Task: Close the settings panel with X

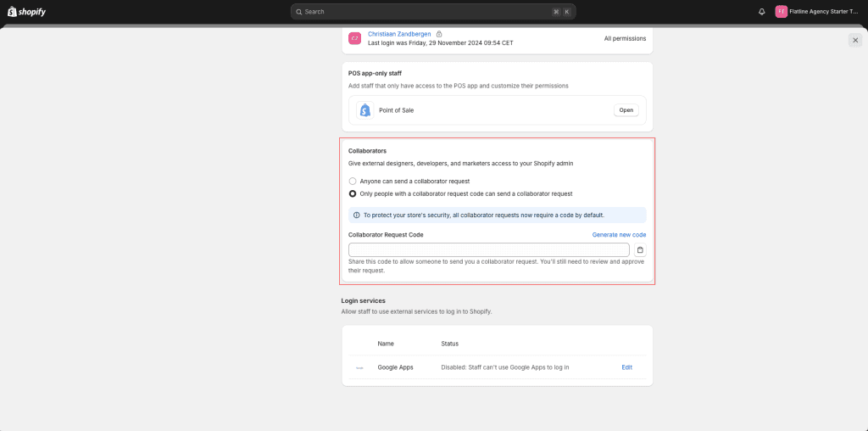Action: click(x=855, y=40)
